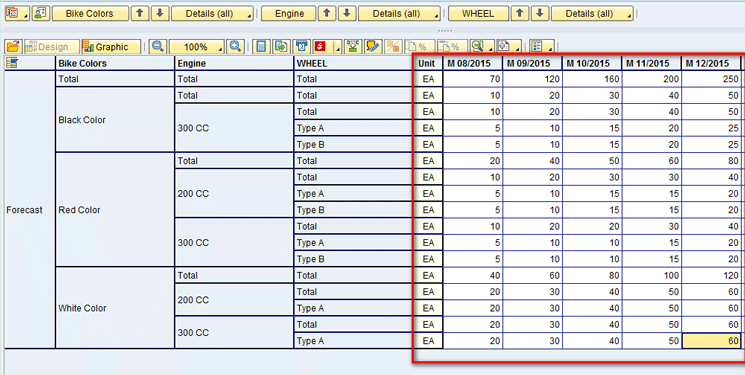Click the M 09/2015 column header
This screenshot has height=375, width=745.
pyautogui.click(x=532, y=63)
